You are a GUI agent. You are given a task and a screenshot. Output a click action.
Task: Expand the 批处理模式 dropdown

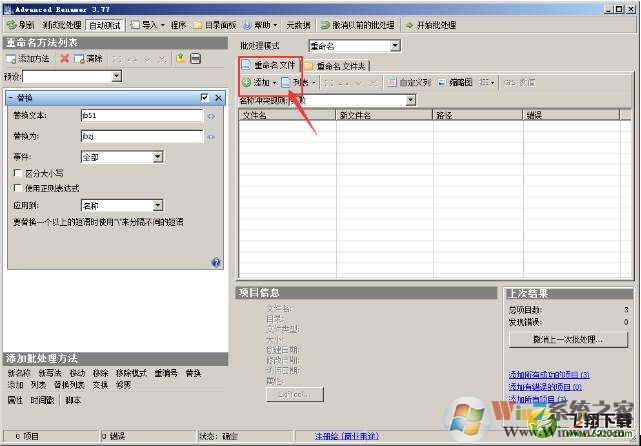click(395, 46)
